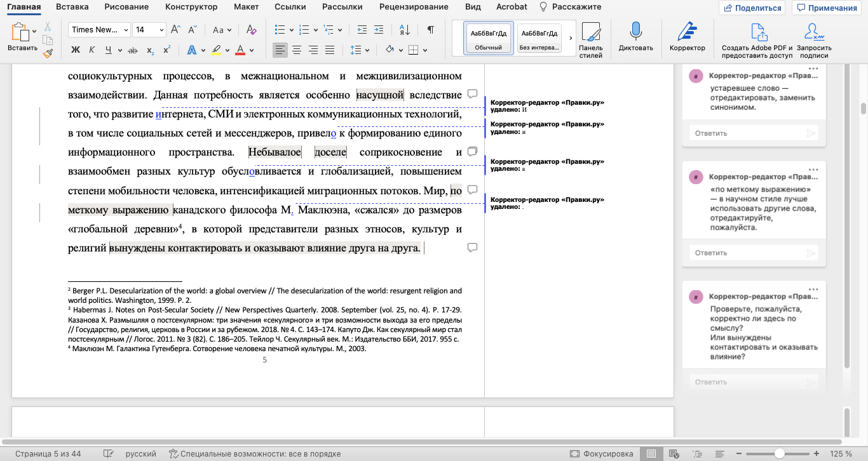Open the spelling check icon in the status bar

pos(108,454)
